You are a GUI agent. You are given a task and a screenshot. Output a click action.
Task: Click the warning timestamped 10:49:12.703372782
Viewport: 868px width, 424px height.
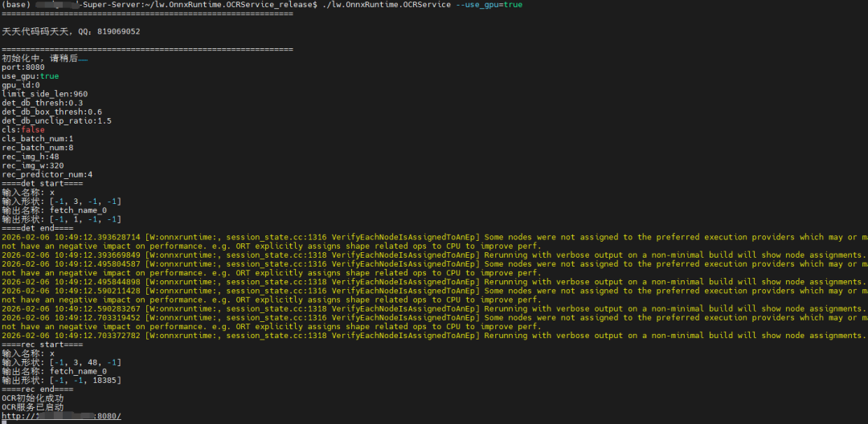(433, 336)
